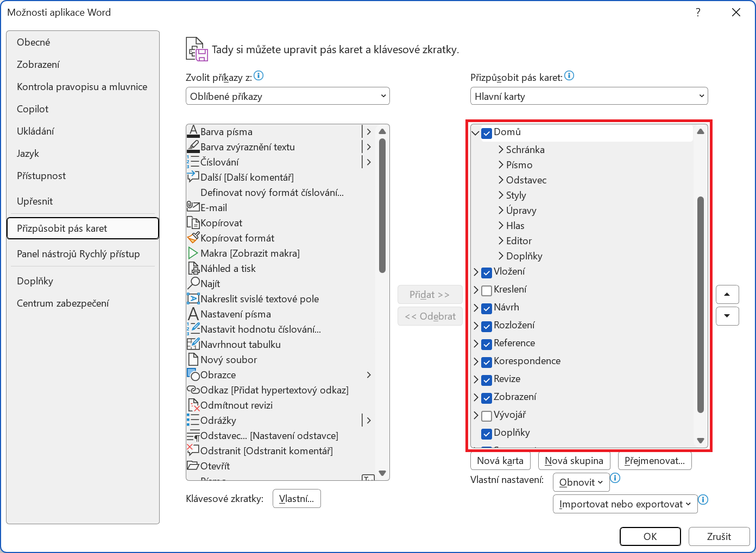Open the Obnovit dropdown button

click(581, 482)
